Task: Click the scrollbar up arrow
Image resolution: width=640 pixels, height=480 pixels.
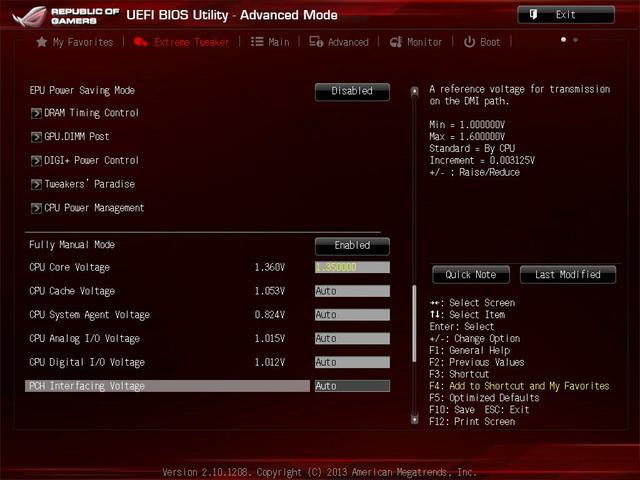Action: (x=414, y=92)
